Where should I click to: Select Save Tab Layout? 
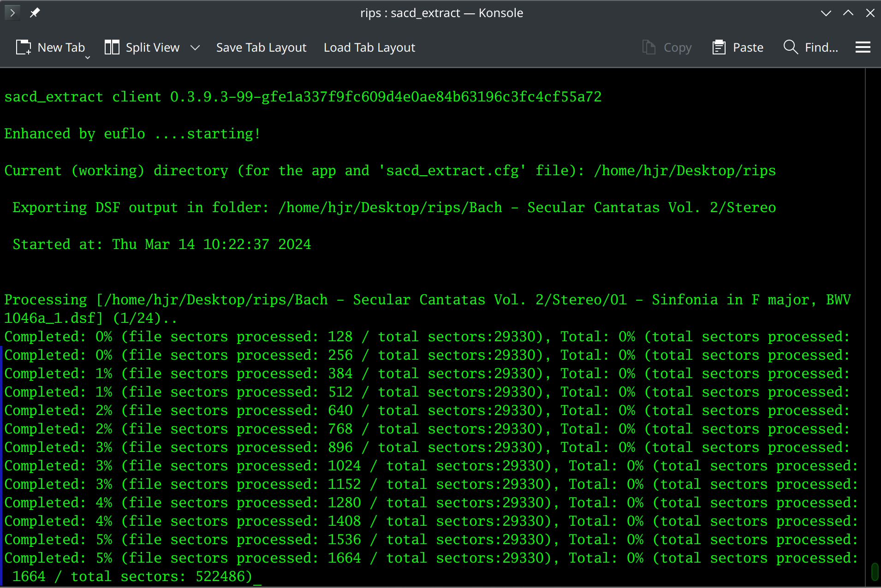[x=261, y=47]
